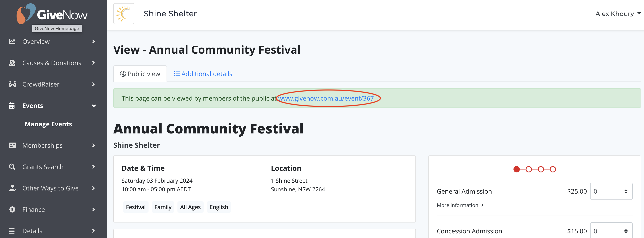The image size is (644, 238).
Task: Expand the Overview chevron
Action: pyautogui.click(x=93, y=41)
